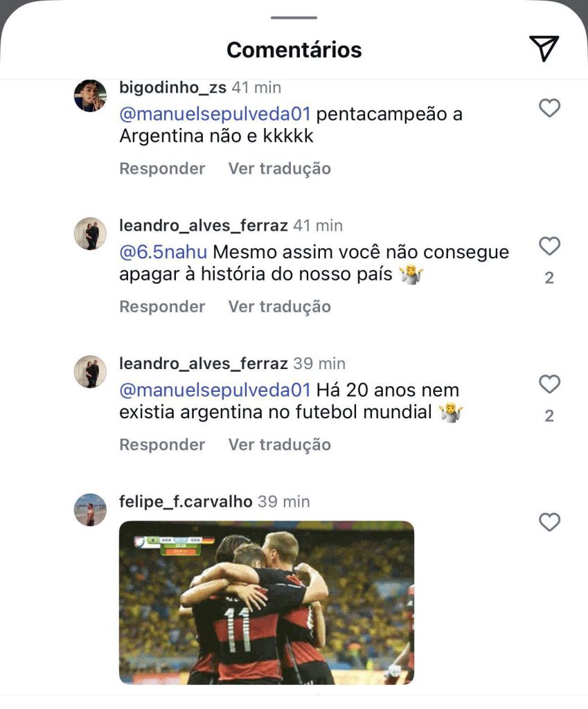
Task: Reply to the comment mentioning @6.5nahu
Action: coord(162,306)
